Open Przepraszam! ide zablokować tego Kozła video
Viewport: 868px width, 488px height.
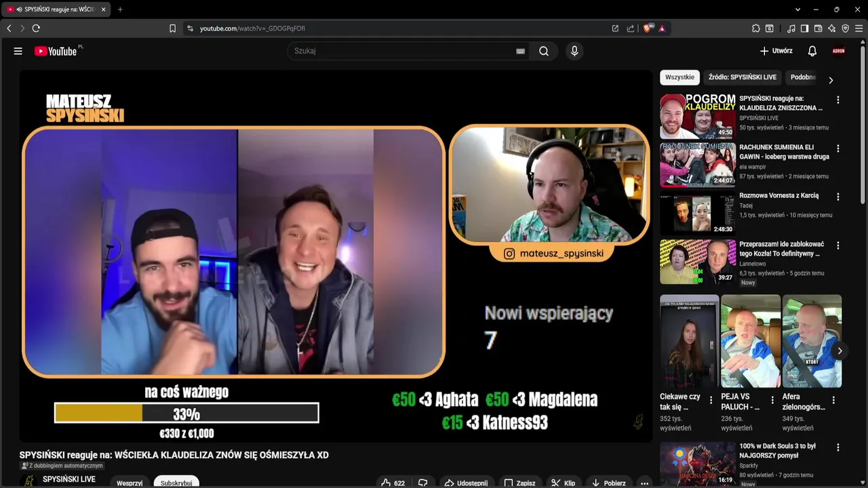coord(698,262)
